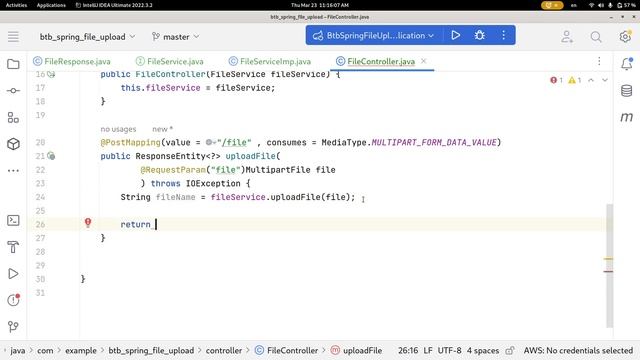The width and height of the screenshot is (640, 360).
Task: Click the 4 spaces indent widget
Action: point(483,351)
